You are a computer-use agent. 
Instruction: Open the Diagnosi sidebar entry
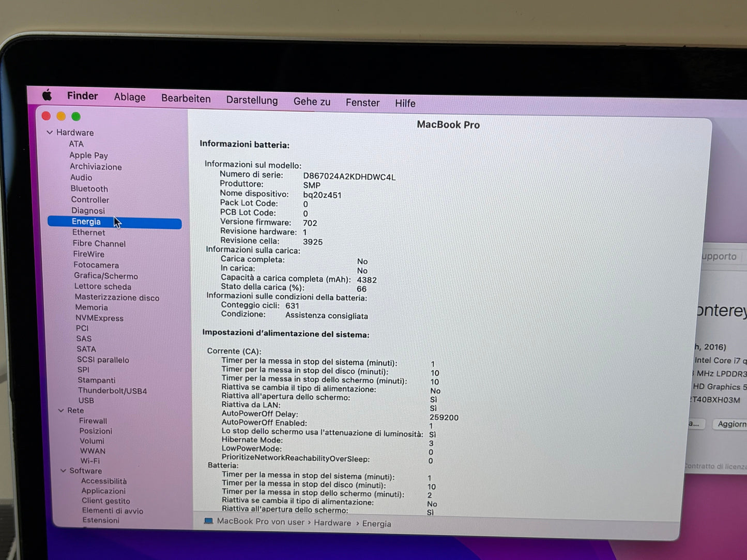pyautogui.click(x=88, y=211)
